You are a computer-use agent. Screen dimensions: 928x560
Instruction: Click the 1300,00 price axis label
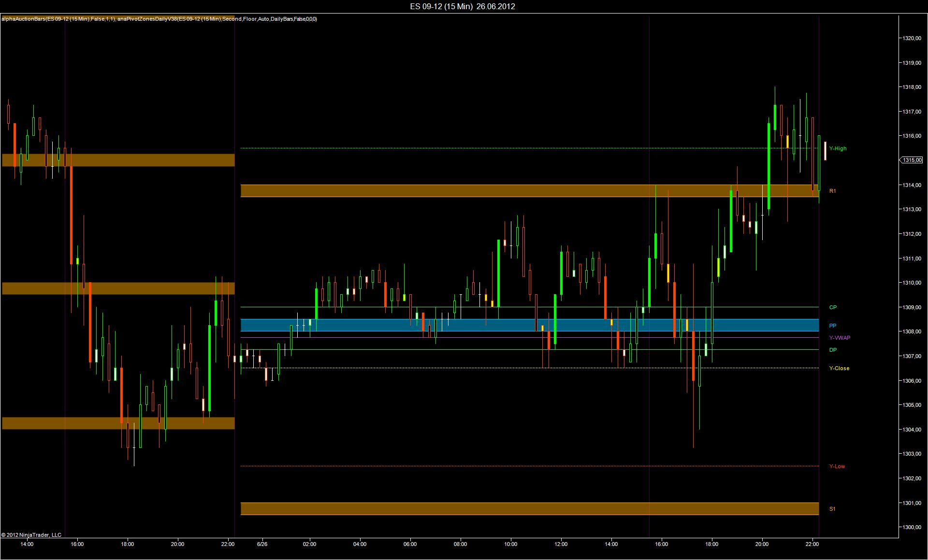click(911, 527)
